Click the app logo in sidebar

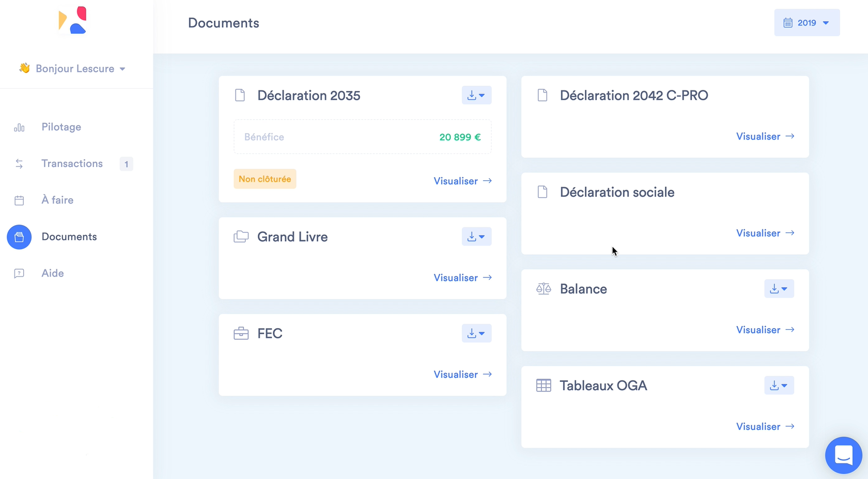click(72, 21)
